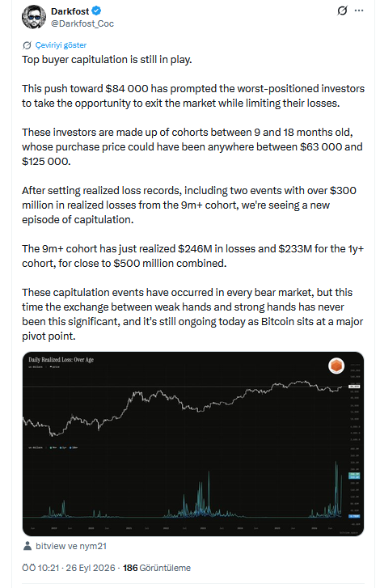Toggle the 18m+ series legend in the lower chart
The height and width of the screenshot is (588, 380).
click(74, 448)
